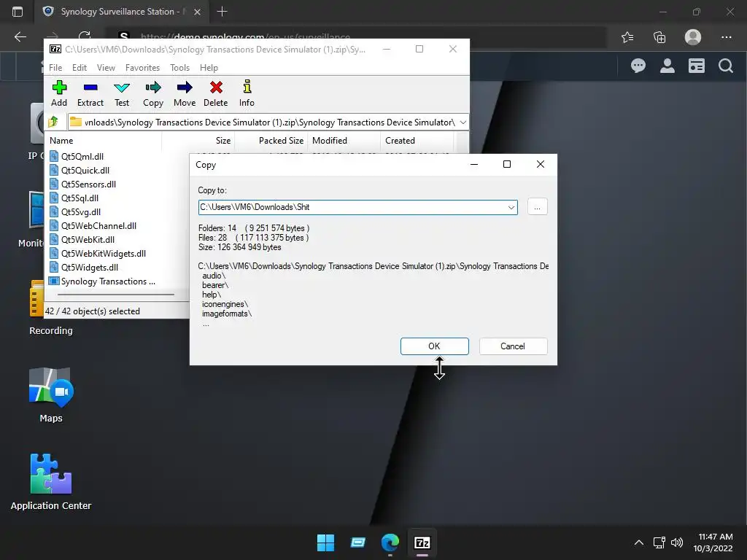The height and width of the screenshot is (560, 747).
Task: Cancel the Copy dialog
Action: [x=513, y=346]
